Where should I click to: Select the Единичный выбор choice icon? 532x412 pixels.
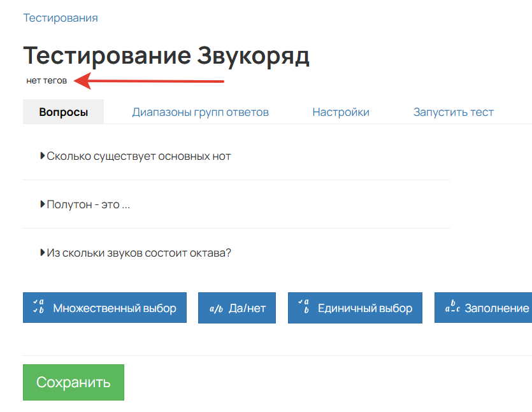pyautogui.click(x=305, y=308)
